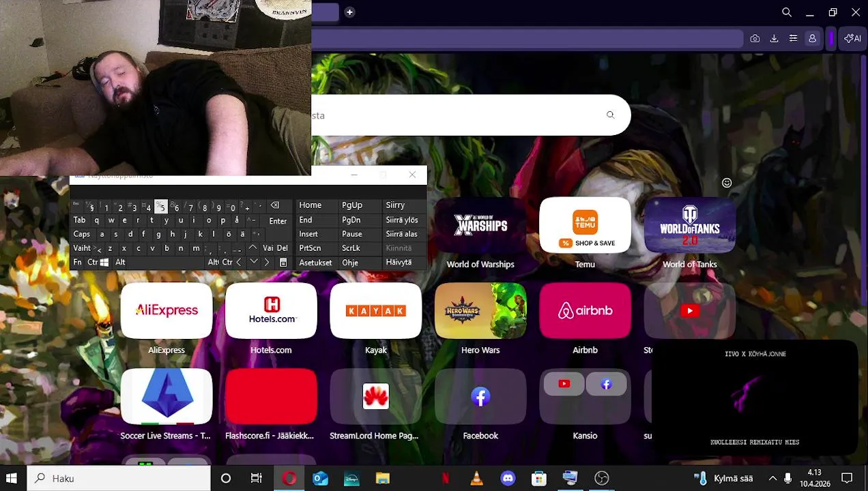Toggle the Fn key on on-screen keyboard
This screenshot has height=491, width=868.
[x=77, y=263]
